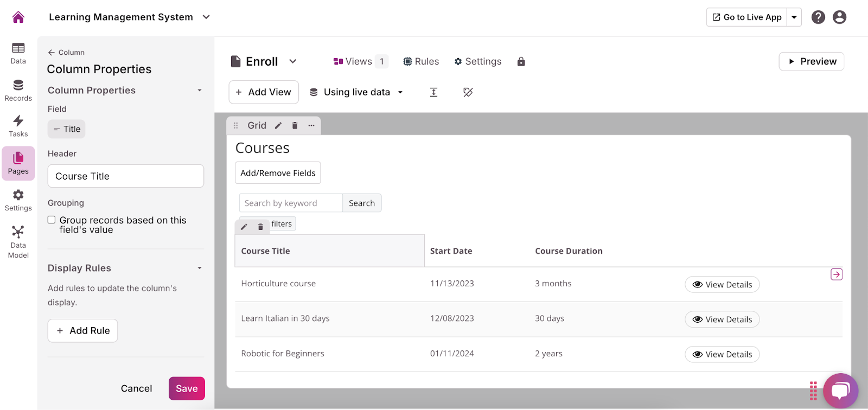Enable group records by this field's value
Screen dimensions: 868x410
52,220
